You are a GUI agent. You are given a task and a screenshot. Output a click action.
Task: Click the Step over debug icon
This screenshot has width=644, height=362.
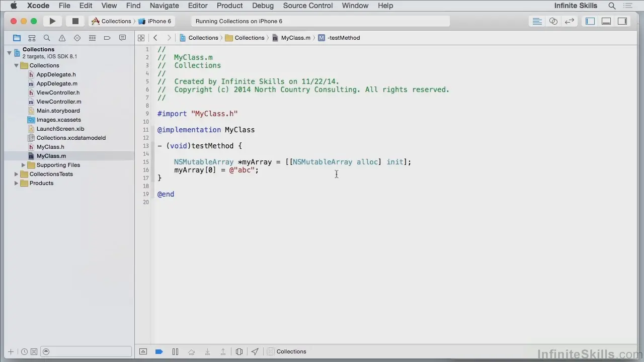tap(191, 351)
